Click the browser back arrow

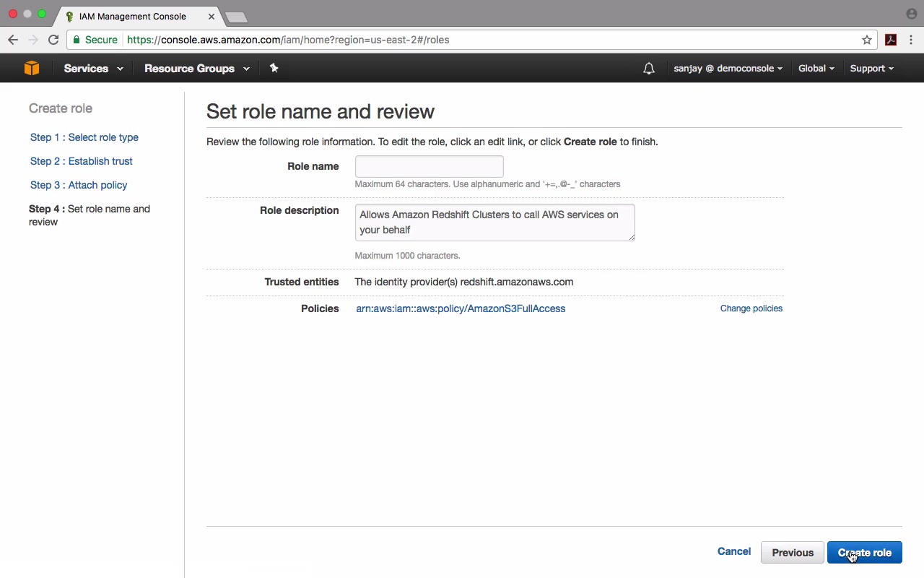(13, 40)
